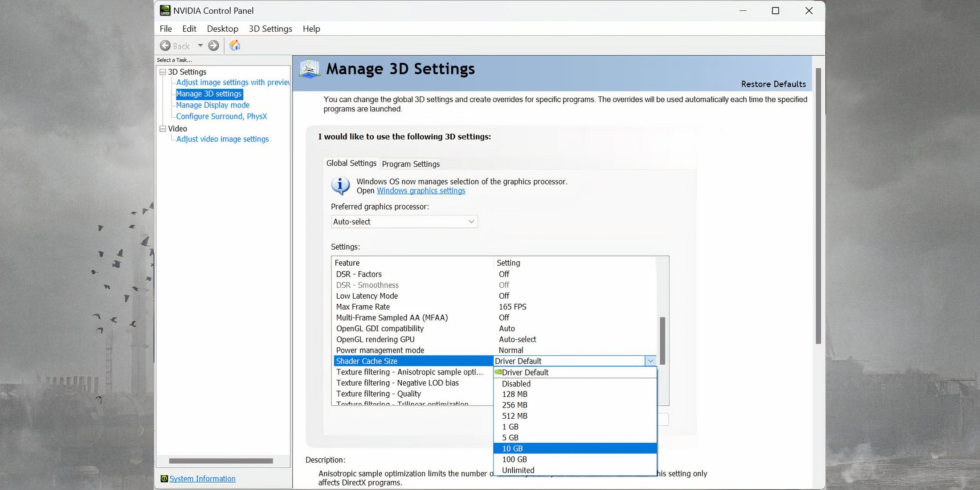This screenshot has width=980, height=490.
Task: Select the 100 GB shader cache option
Action: click(514, 459)
